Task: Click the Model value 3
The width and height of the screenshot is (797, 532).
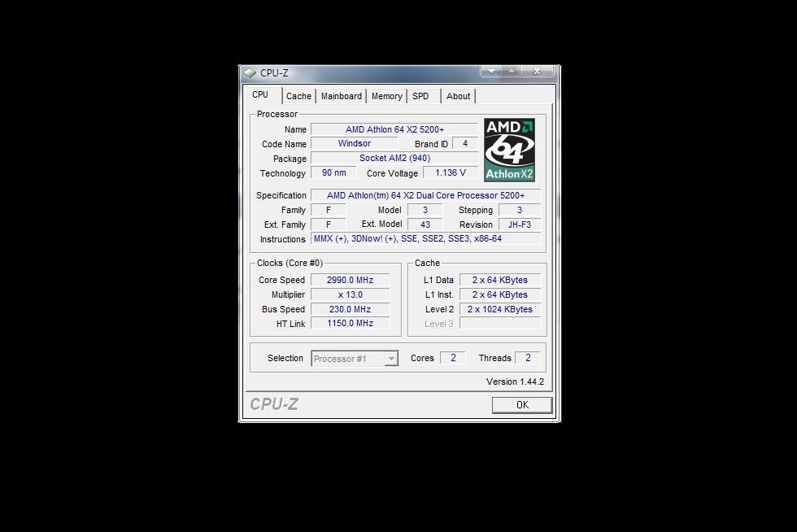Action: click(425, 210)
